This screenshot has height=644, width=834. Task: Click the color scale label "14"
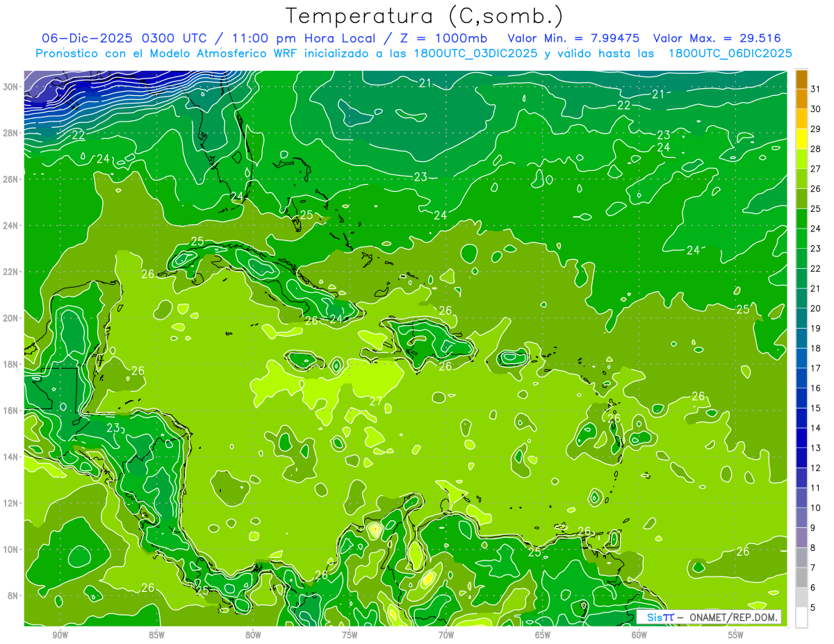816,428
